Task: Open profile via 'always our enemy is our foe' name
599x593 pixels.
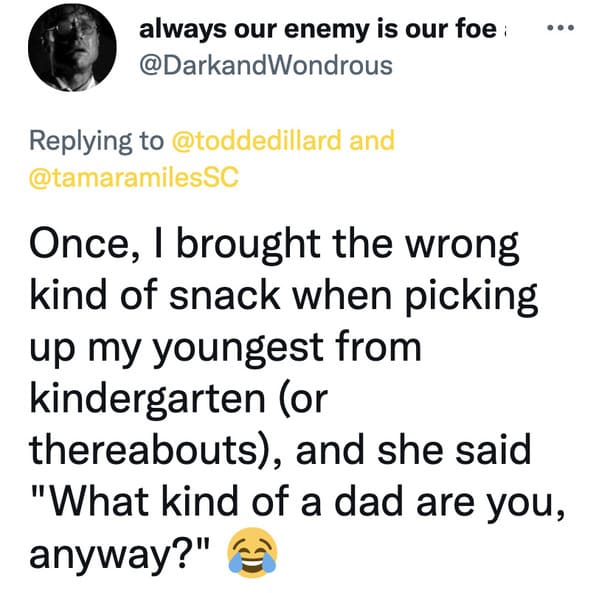Action: [x=318, y=30]
